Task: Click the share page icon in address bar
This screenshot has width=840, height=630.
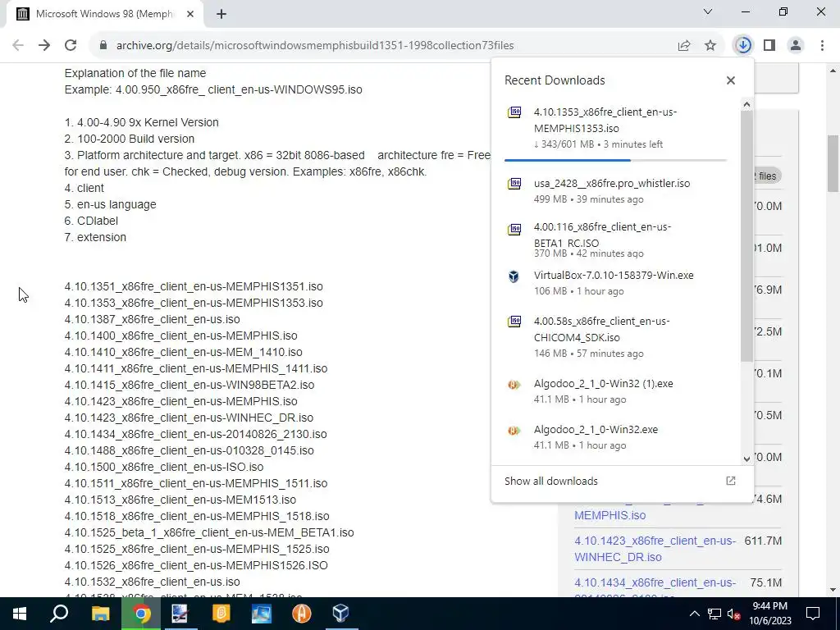Action: [x=684, y=46]
